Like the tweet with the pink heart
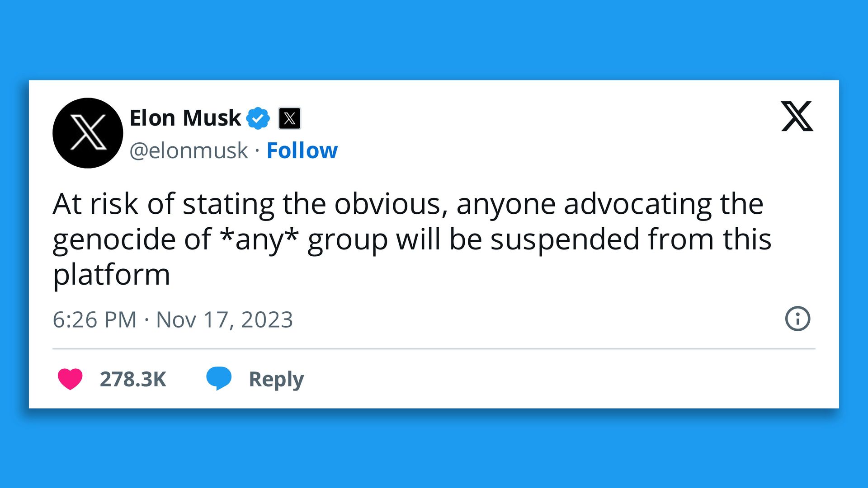This screenshot has width=868, height=488. (x=70, y=379)
